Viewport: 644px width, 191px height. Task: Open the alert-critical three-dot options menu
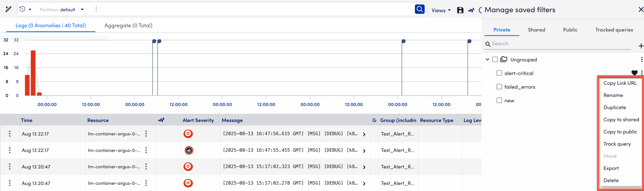[x=642, y=73]
